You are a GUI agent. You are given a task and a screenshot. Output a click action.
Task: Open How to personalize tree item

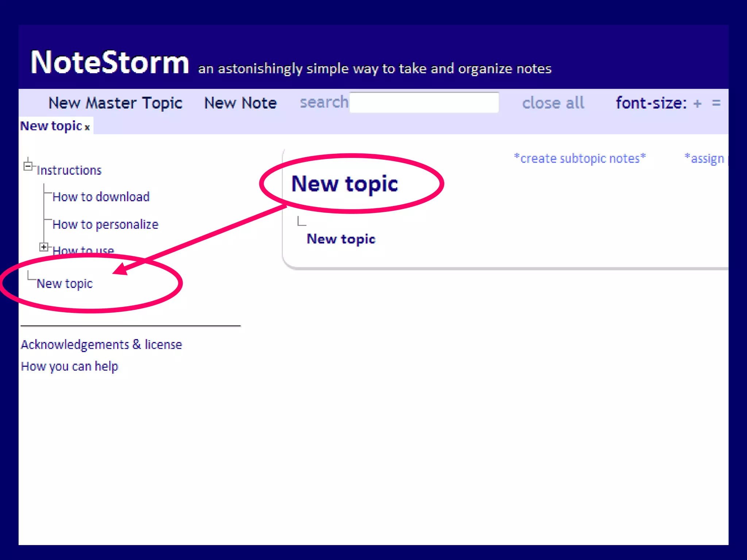click(105, 225)
